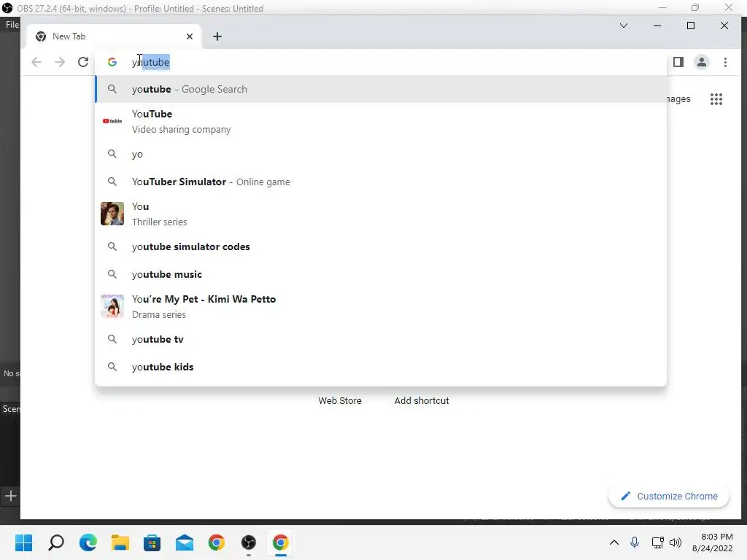The height and width of the screenshot is (560, 747).
Task: Toggle the Chrome side panel icon
Action: click(x=678, y=62)
